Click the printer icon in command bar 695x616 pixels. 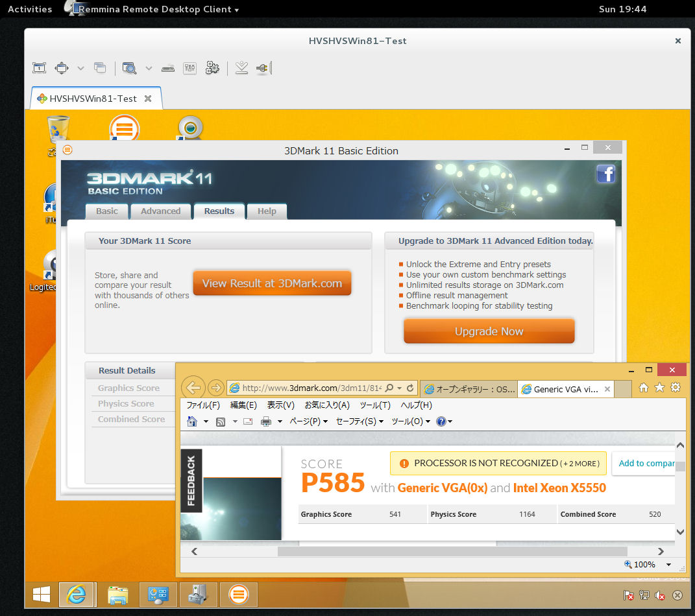266,421
